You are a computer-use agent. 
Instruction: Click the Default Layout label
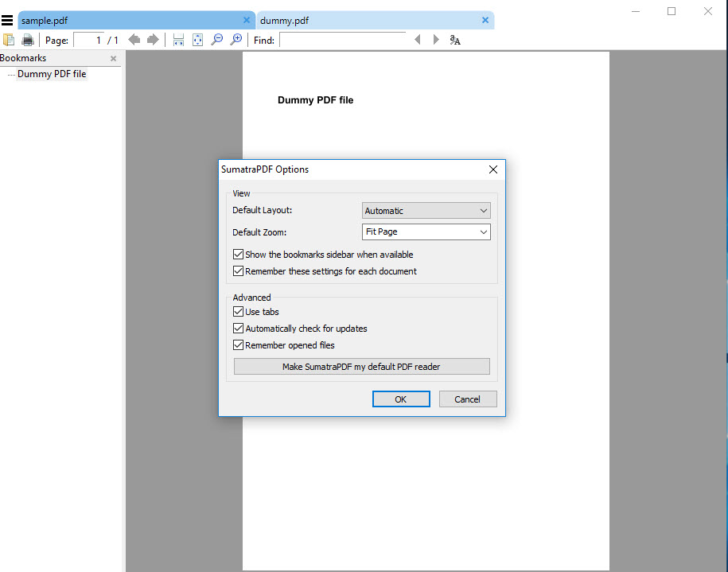coord(263,210)
